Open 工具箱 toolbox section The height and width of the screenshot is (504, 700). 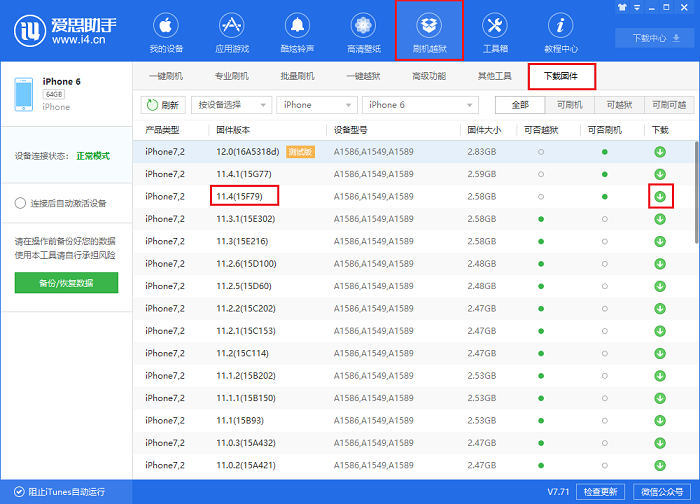495,33
